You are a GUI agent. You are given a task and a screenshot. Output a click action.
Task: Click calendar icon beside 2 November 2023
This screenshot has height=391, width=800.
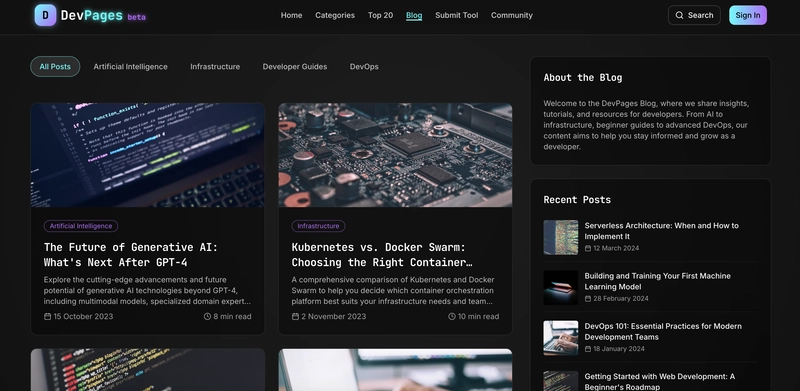pyautogui.click(x=295, y=316)
